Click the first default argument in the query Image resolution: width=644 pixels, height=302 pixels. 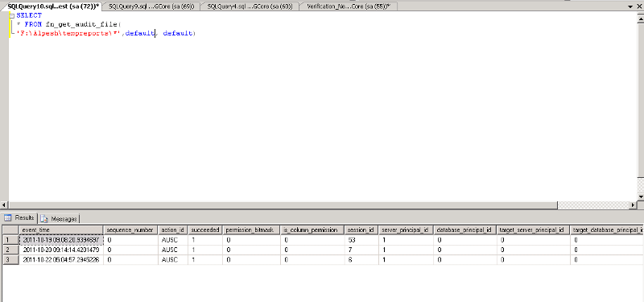[x=139, y=33]
